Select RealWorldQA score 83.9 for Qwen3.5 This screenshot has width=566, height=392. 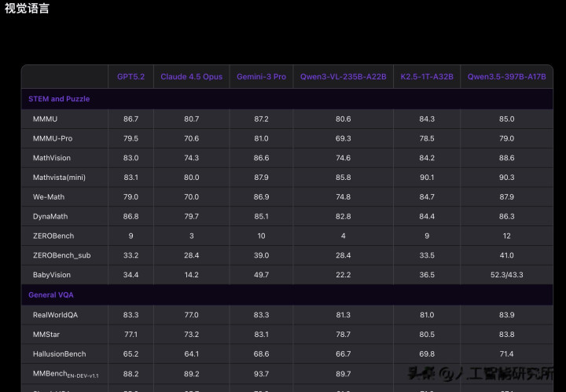click(x=507, y=315)
